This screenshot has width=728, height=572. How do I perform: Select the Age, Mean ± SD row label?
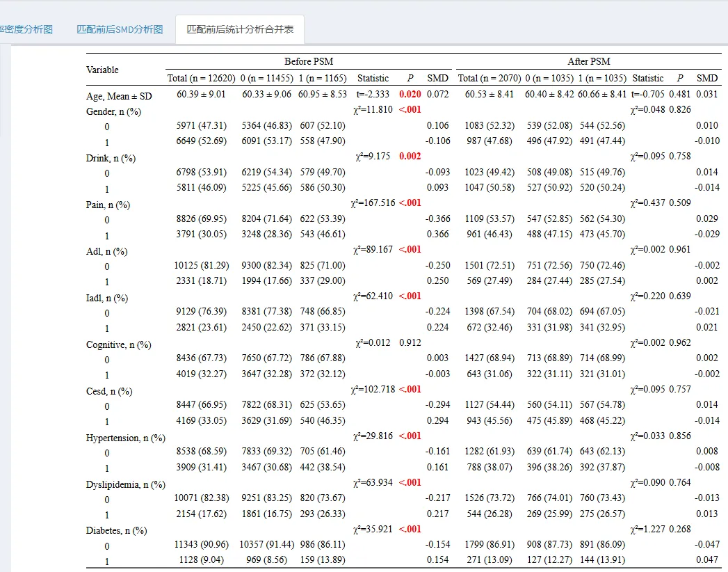[x=119, y=96]
